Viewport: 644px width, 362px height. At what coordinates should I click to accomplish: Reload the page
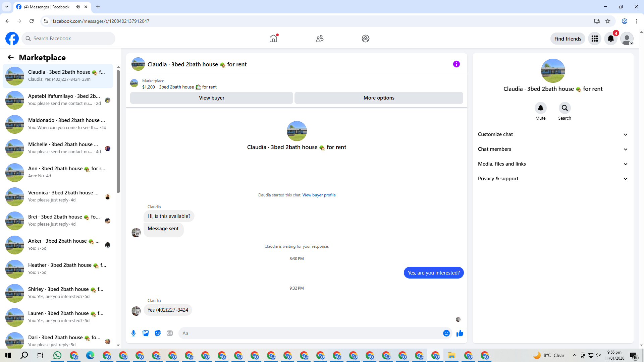coord(32,21)
